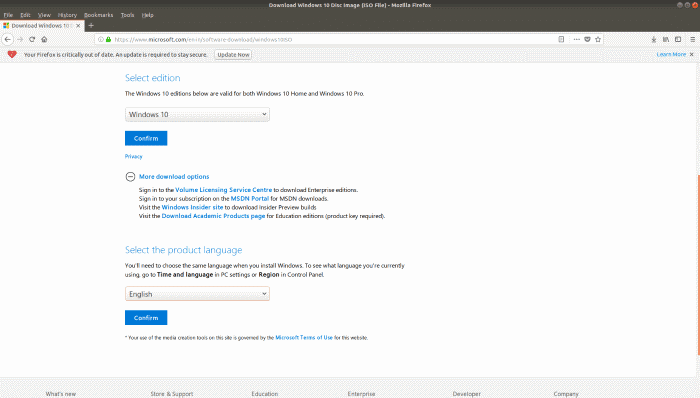Screen dimensions: 700x398
Task: Open the Firefox home page icon
Action: pyautogui.click(x=44, y=39)
